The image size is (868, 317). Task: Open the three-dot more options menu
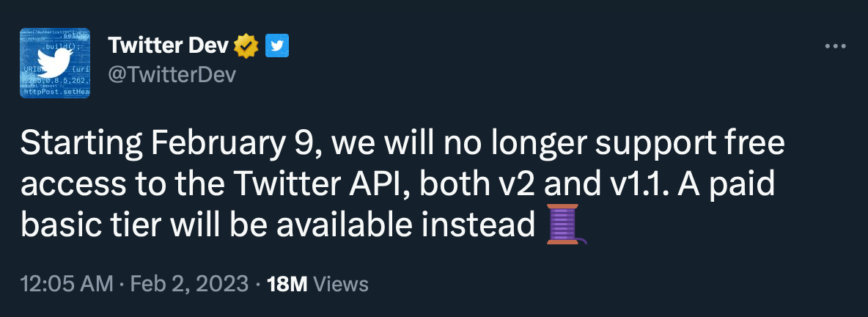(835, 46)
